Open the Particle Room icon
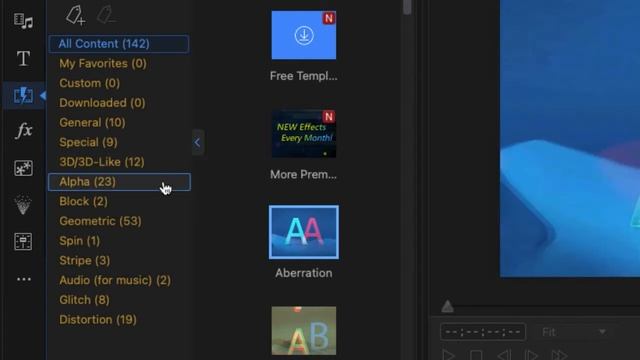The height and width of the screenshot is (360, 640). pos(23,204)
